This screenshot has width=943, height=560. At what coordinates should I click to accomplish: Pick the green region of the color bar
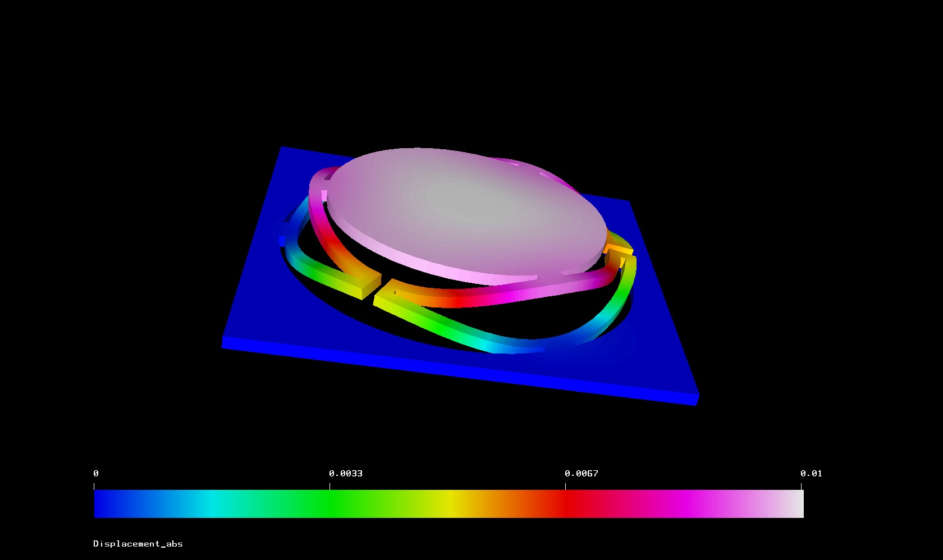[x=328, y=503]
